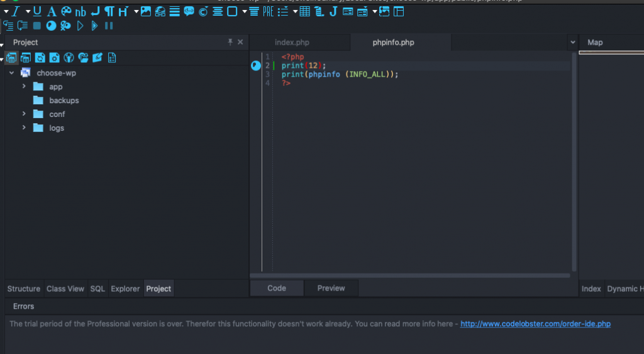Insert special character with the copyright icon
Screen dimensions: 644x354
(x=203, y=11)
